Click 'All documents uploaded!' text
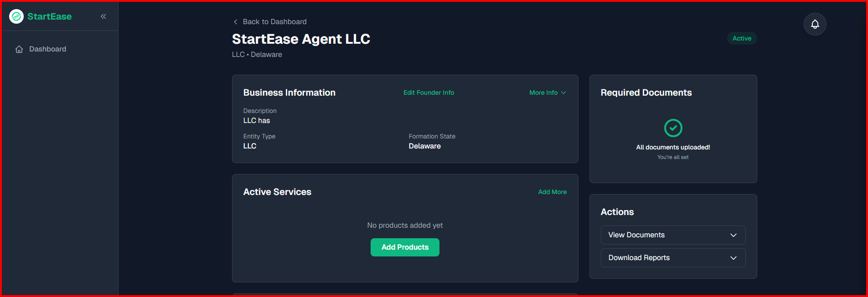The image size is (868, 297). coord(673,147)
